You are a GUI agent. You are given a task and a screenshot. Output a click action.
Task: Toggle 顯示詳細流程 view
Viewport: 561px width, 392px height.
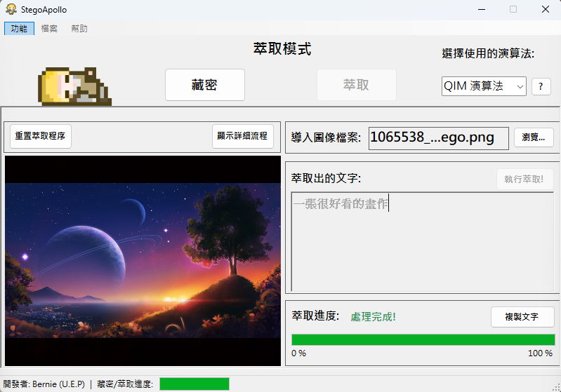point(242,136)
